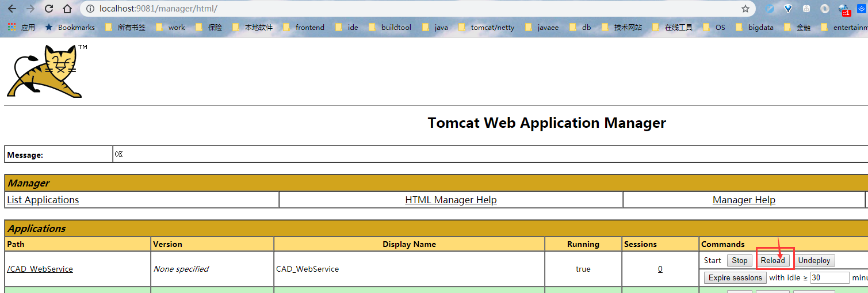Click the sessions count 0 link
The height and width of the screenshot is (293, 868).
(660, 269)
